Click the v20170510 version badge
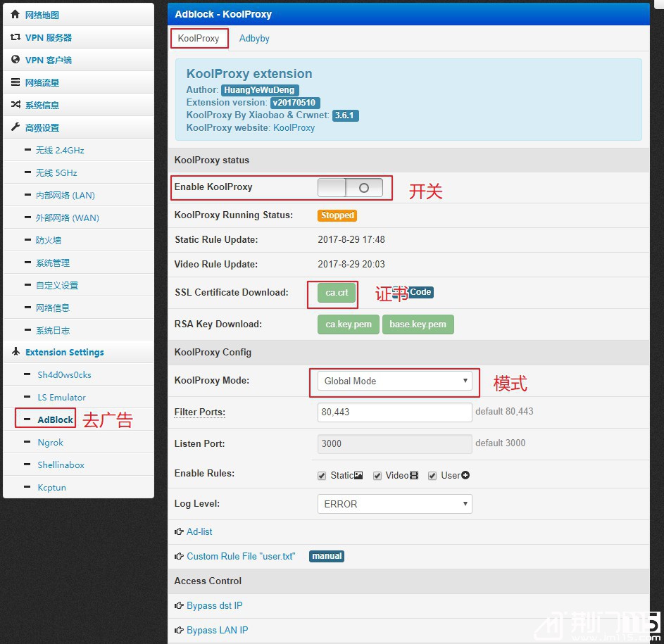Viewport: 664px width, 644px height. [295, 103]
